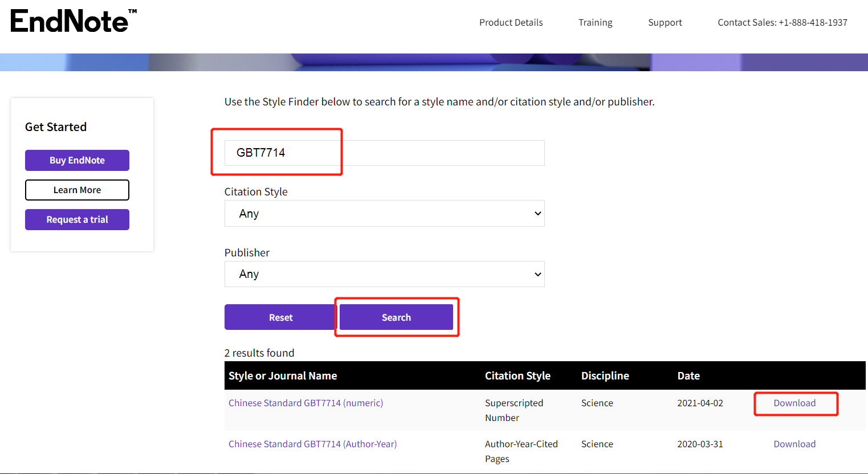Screen dimensions: 868x474
Task: Select the Superscripted Number cell
Action: pos(514,410)
